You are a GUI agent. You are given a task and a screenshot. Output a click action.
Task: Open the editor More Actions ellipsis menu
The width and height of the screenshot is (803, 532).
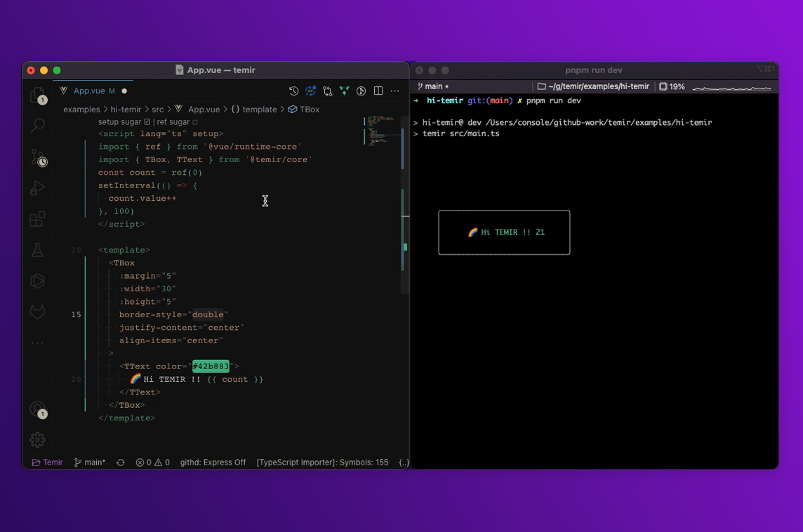394,91
